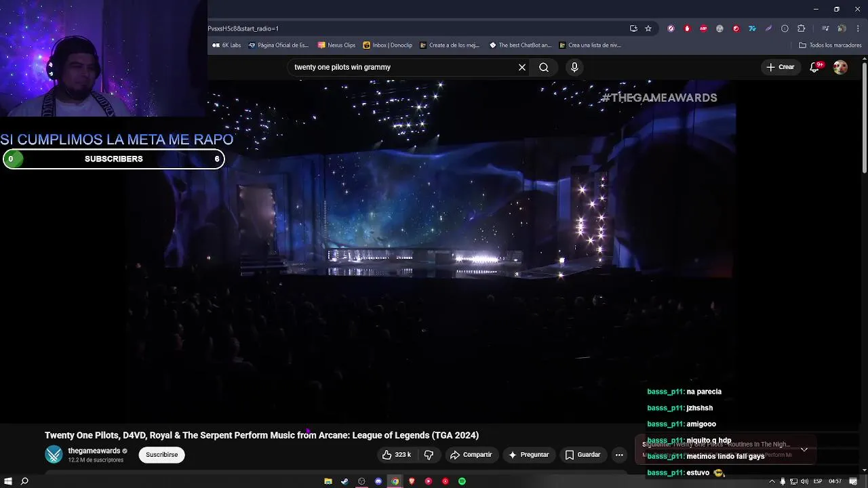The image size is (868, 488).
Task: Switch to Chrome in the taskbar
Action: click(x=395, y=481)
